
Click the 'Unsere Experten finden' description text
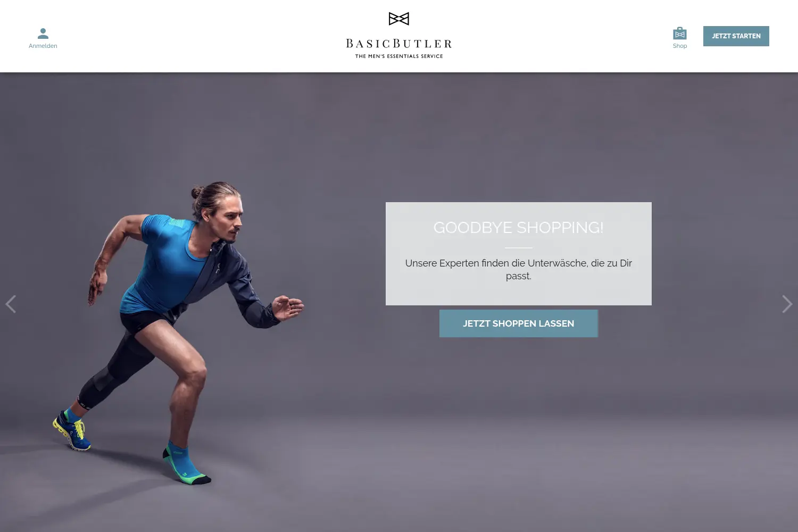[x=519, y=269]
